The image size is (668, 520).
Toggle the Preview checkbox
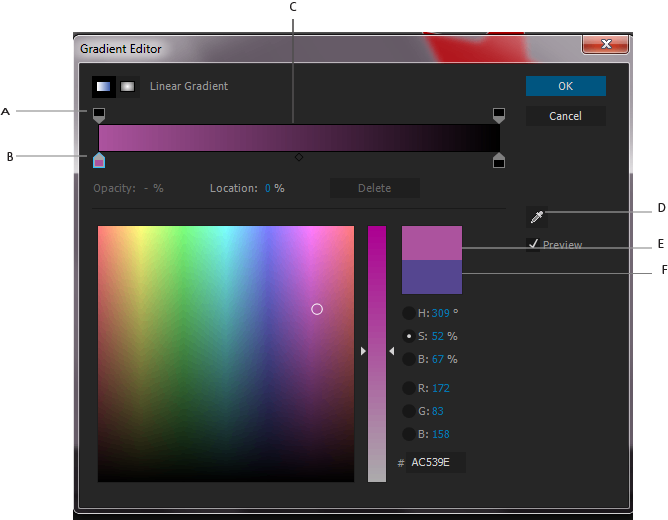[x=534, y=244]
